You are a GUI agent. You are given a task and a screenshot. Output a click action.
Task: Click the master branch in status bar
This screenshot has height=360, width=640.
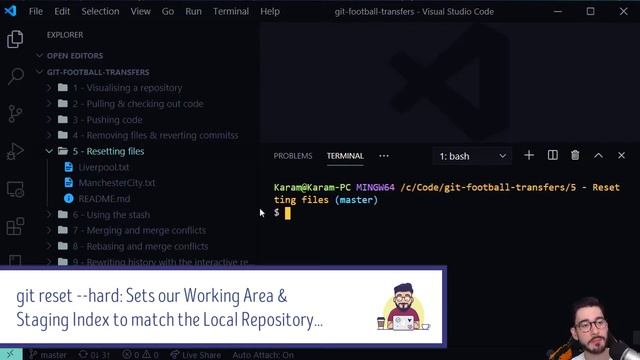48,355
